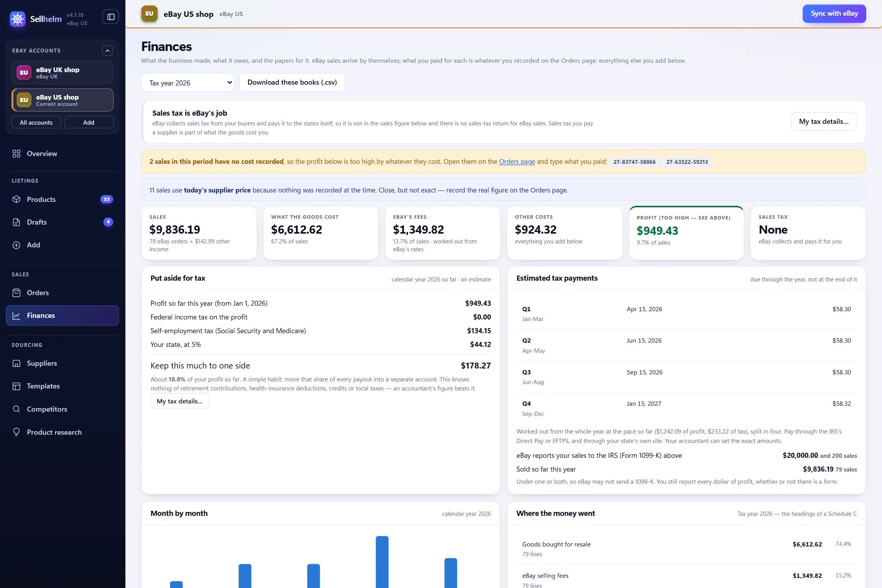The width and height of the screenshot is (882, 588).
Task: Select the eBay UK shop avatar badge
Action: click(24, 73)
